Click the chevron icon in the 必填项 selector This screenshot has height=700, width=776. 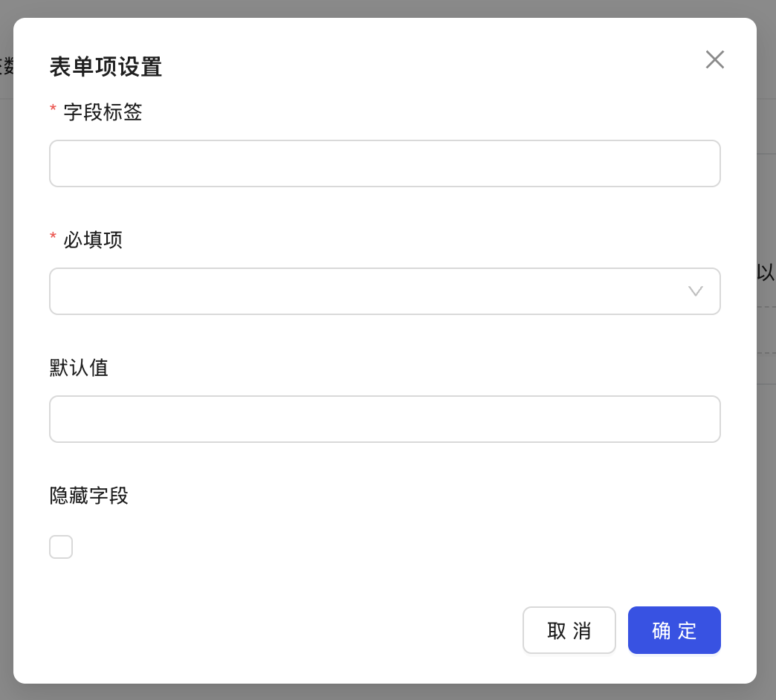[x=695, y=291]
